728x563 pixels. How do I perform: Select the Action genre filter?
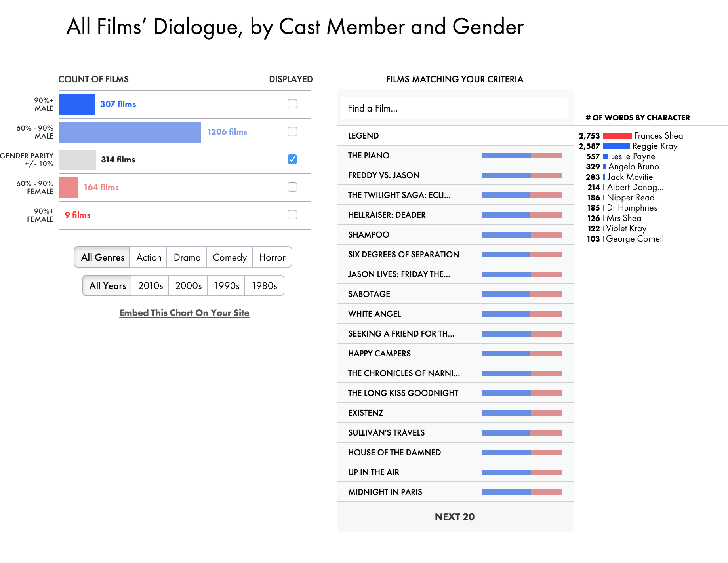click(x=148, y=257)
